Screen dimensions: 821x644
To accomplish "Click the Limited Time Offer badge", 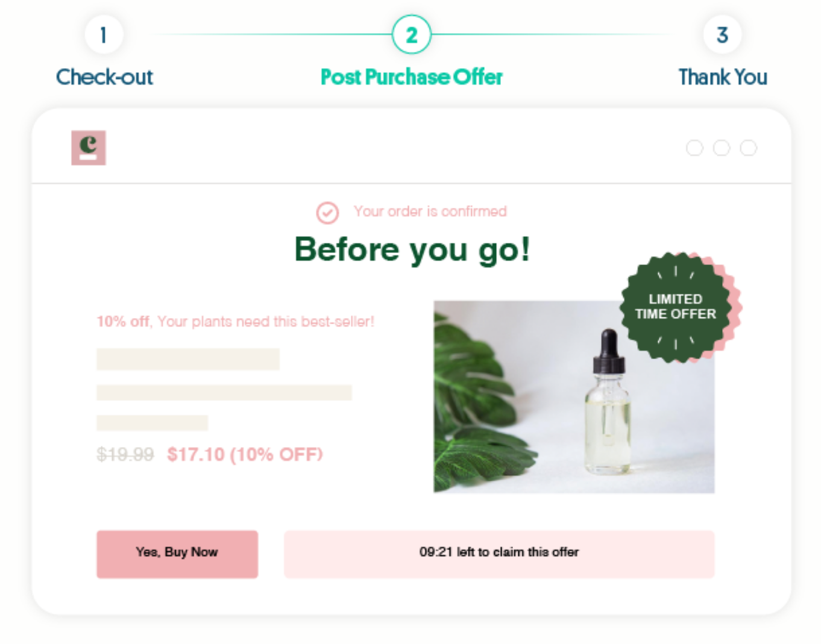I will 679,307.
